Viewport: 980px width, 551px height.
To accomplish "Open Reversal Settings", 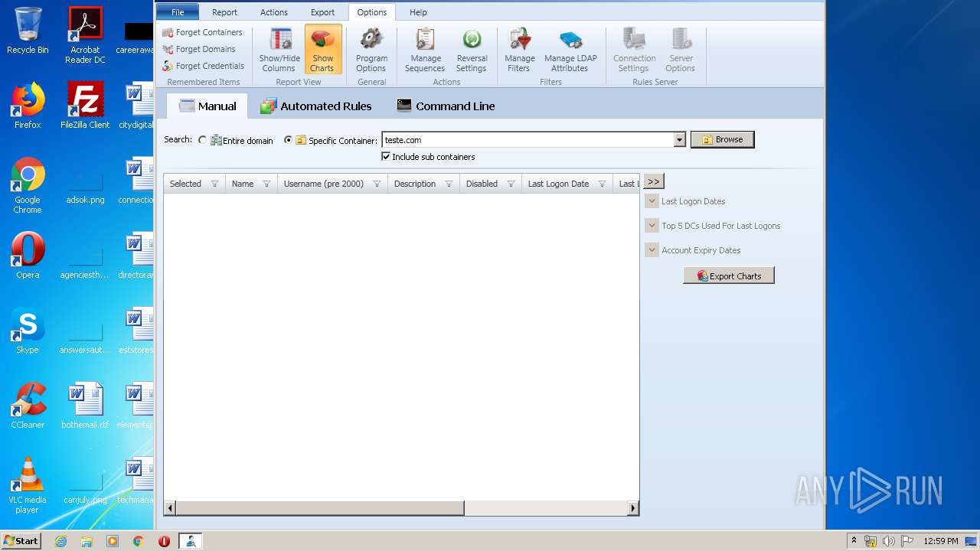I will [x=472, y=51].
